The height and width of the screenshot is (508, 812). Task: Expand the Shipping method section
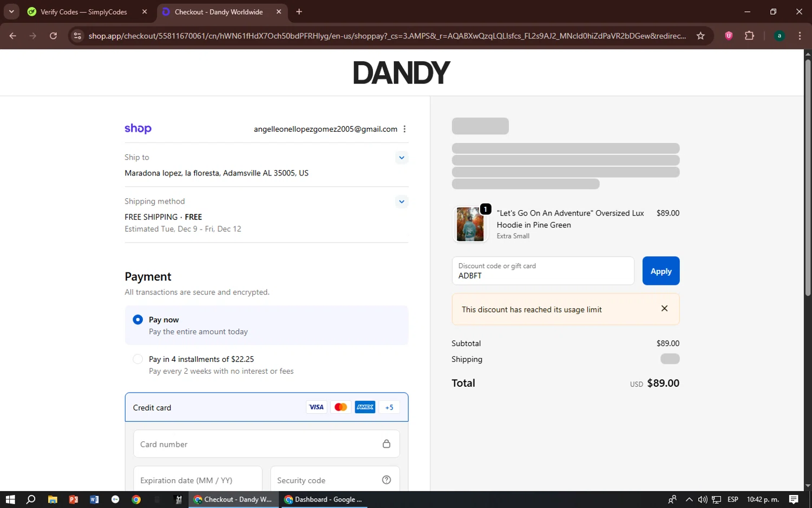[x=402, y=201]
